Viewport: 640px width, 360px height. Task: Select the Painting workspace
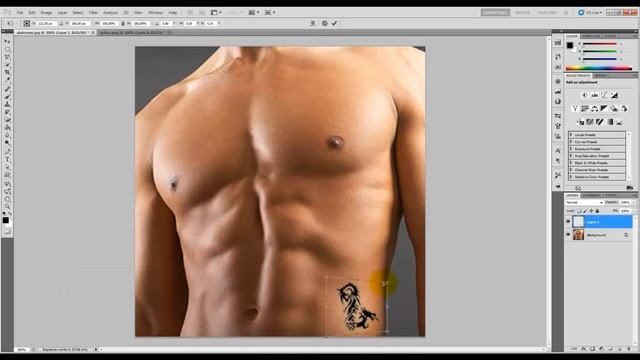click(547, 13)
